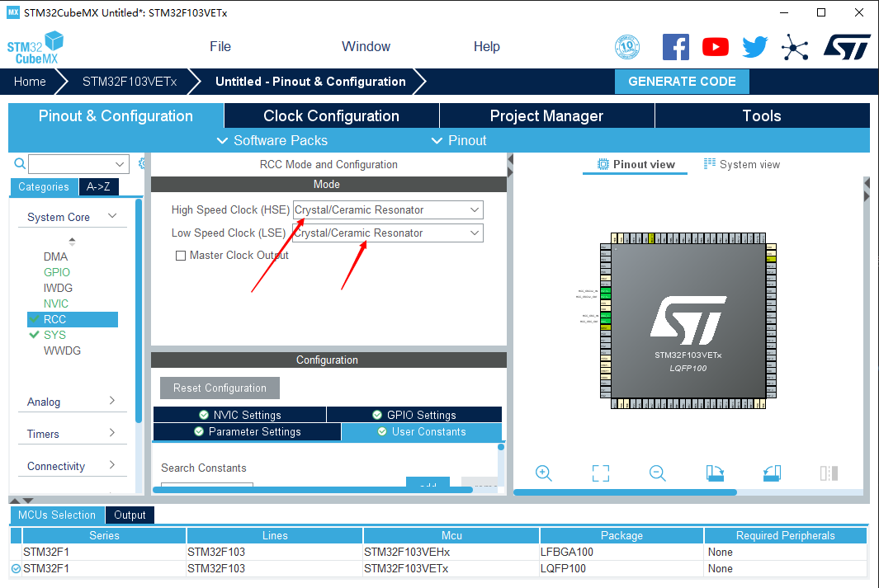Click the pinout view horizontal scrollbar

(625, 492)
